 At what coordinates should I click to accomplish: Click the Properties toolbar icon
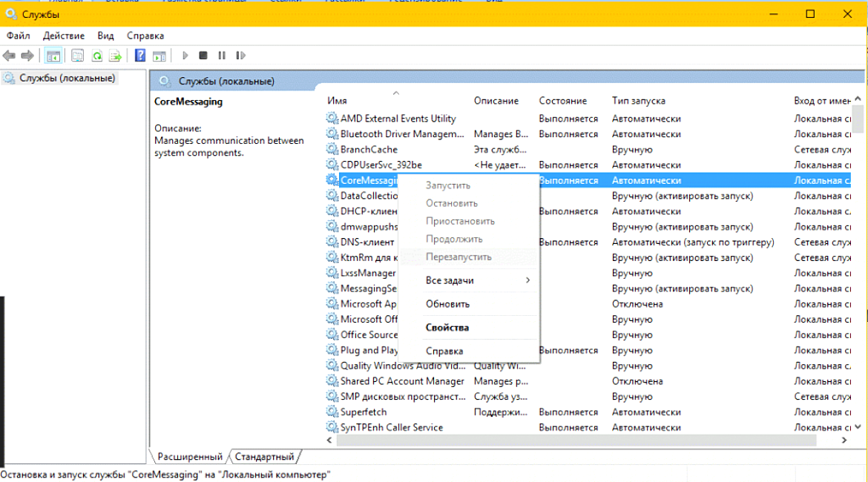pyautogui.click(x=78, y=56)
